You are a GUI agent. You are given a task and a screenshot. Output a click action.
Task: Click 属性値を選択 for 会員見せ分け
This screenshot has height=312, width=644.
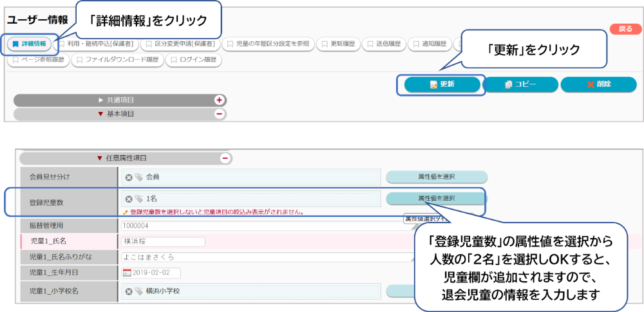pyautogui.click(x=436, y=177)
